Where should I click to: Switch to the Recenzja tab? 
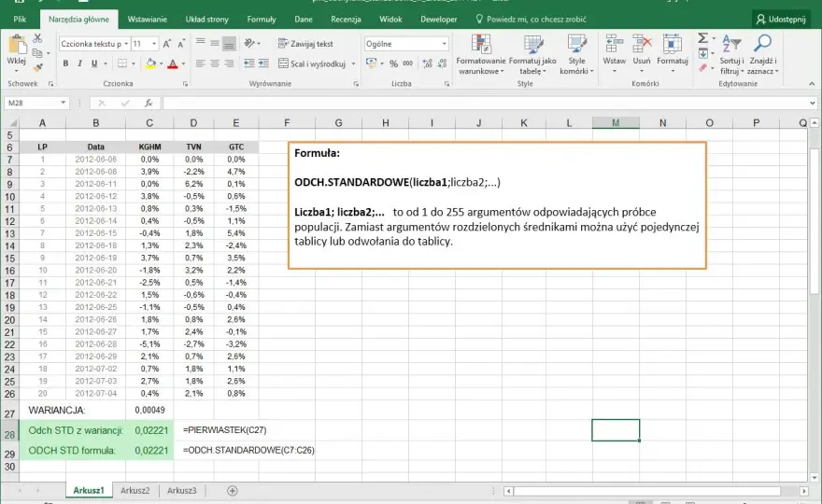click(x=346, y=19)
